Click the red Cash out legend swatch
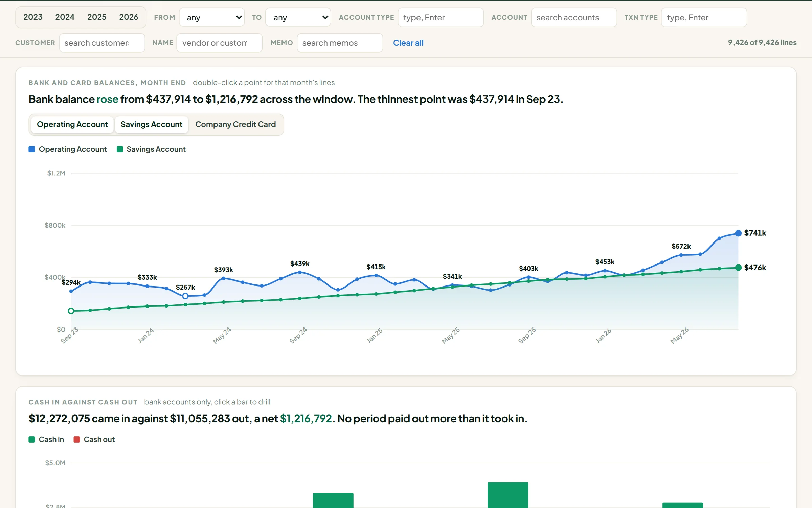The width and height of the screenshot is (812, 508). pyautogui.click(x=77, y=439)
